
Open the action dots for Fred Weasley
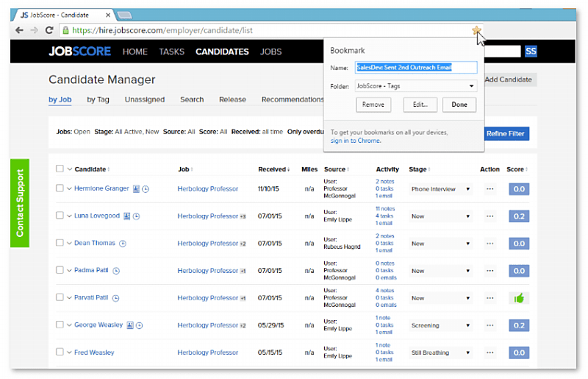coord(490,353)
